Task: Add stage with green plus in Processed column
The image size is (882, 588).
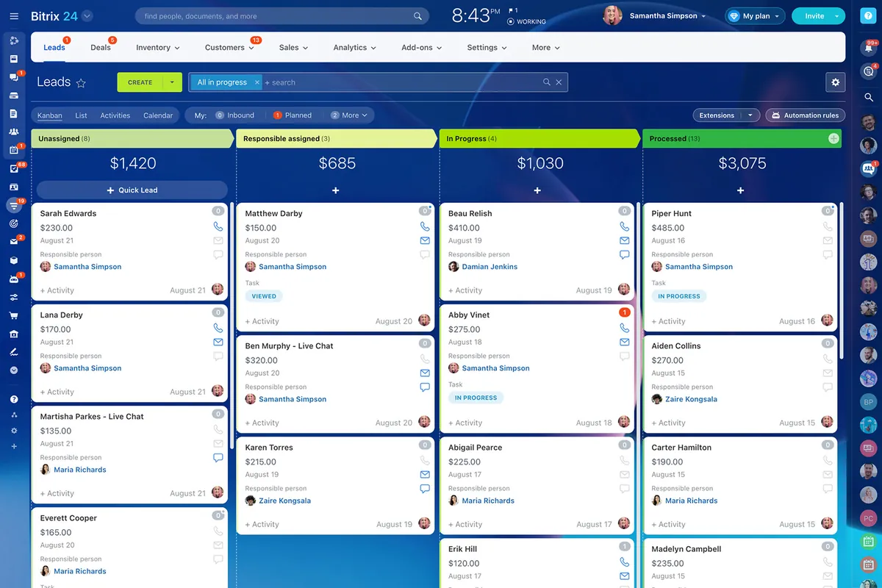Action: coord(833,138)
